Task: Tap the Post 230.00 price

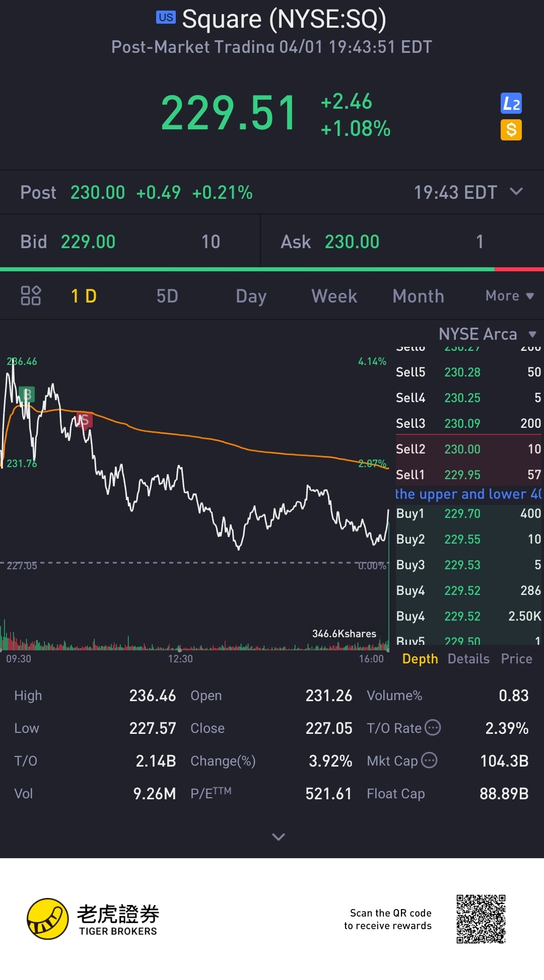Action: tap(98, 192)
